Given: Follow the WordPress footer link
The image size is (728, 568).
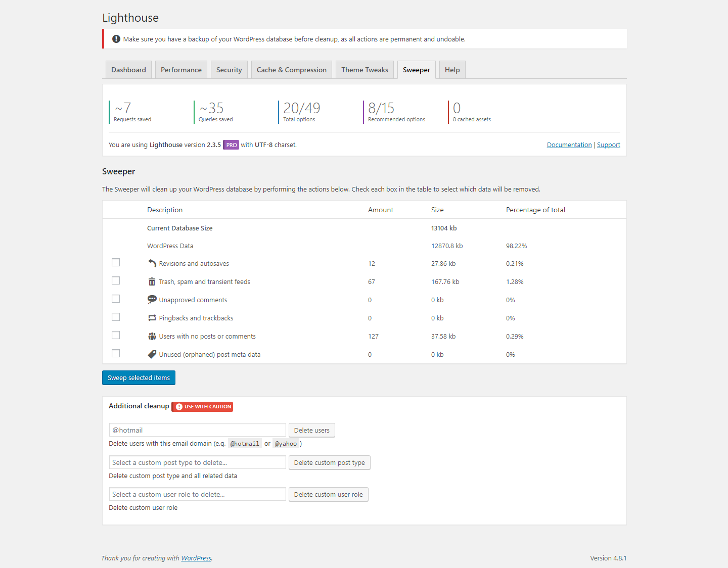Looking at the screenshot, I should (x=196, y=558).
